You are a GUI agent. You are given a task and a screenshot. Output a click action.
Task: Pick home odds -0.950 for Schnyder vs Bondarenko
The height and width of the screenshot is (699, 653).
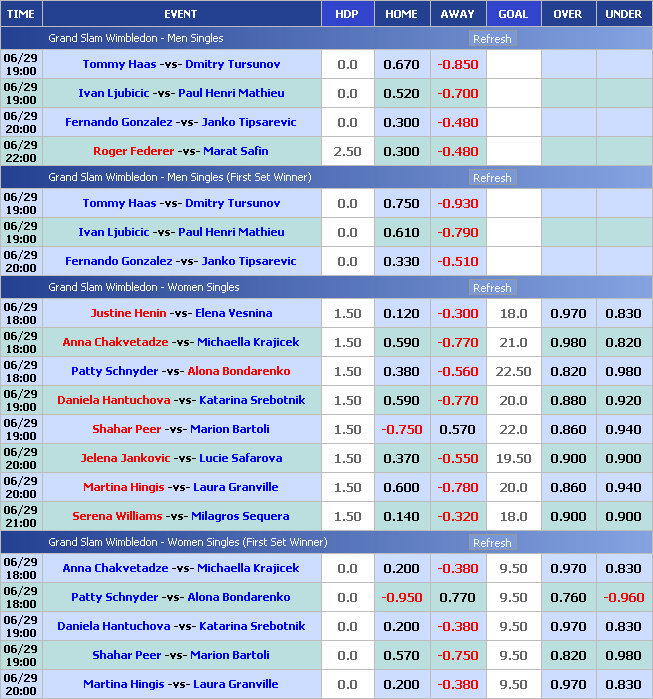401,597
